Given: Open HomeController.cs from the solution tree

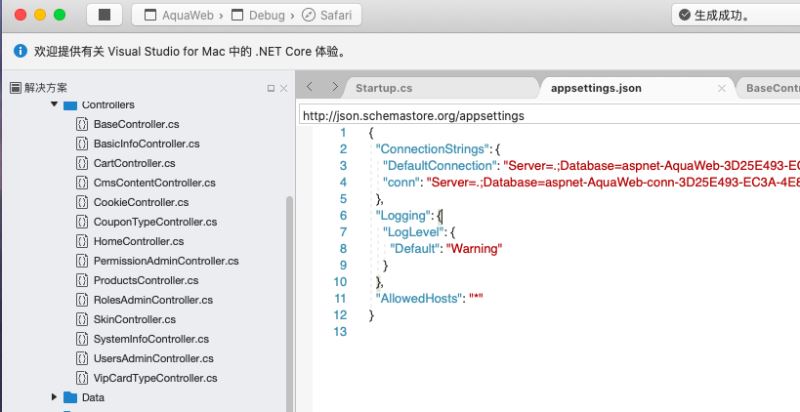Looking at the screenshot, I should point(138,241).
